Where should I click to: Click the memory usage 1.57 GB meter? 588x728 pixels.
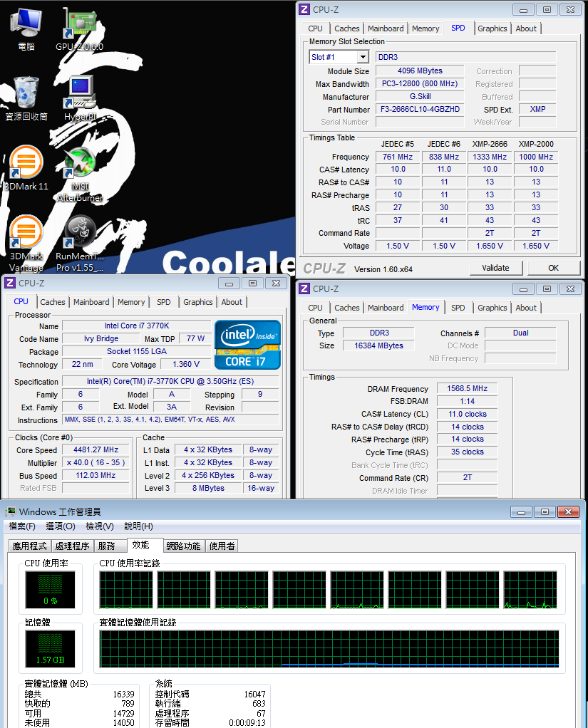coord(50,649)
